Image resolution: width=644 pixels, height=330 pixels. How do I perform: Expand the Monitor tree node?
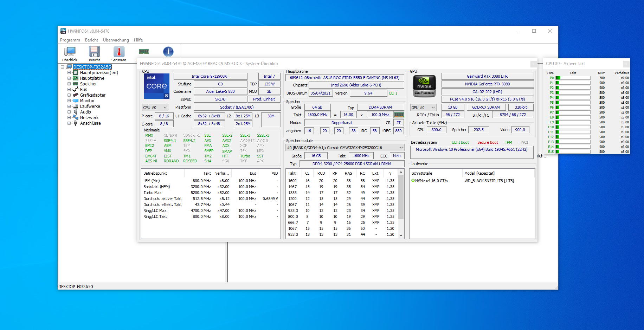click(69, 101)
